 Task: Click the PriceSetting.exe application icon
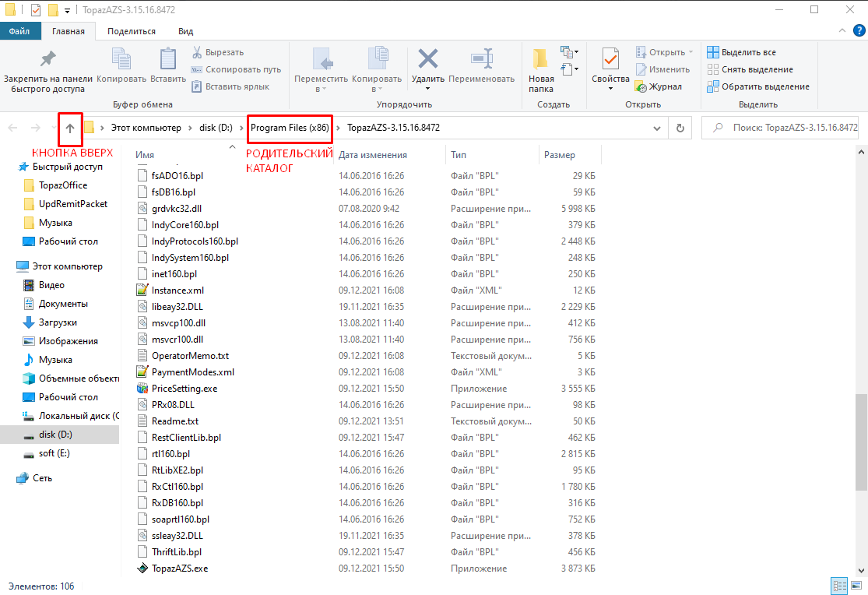pos(142,389)
